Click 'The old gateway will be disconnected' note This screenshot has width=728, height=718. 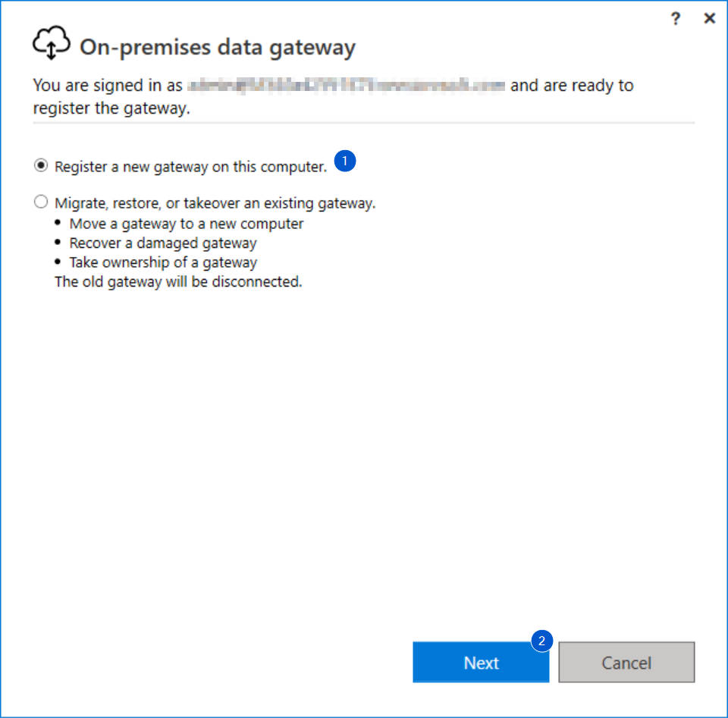(178, 282)
